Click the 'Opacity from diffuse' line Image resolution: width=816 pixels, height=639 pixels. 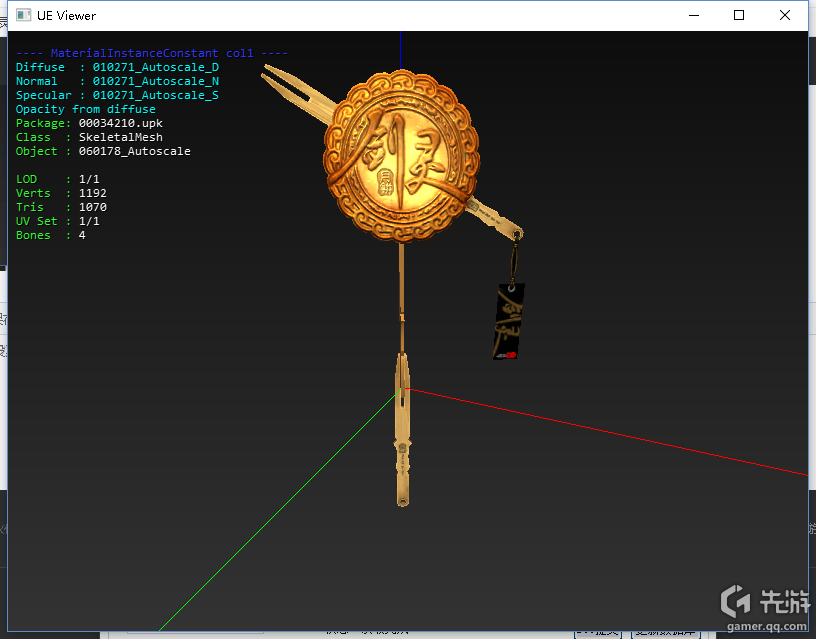click(85, 109)
